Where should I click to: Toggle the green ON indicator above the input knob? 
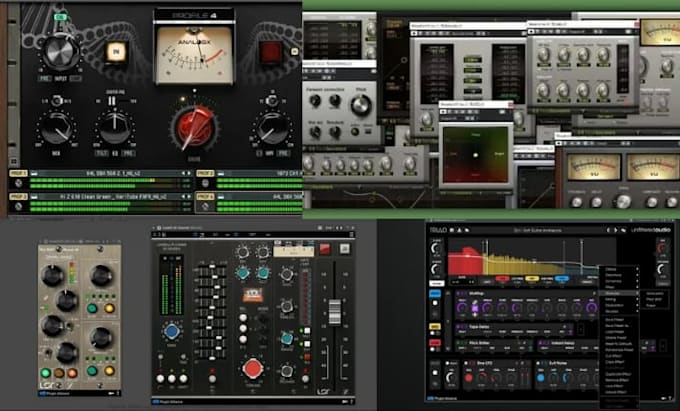pyautogui.click(x=60, y=17)
